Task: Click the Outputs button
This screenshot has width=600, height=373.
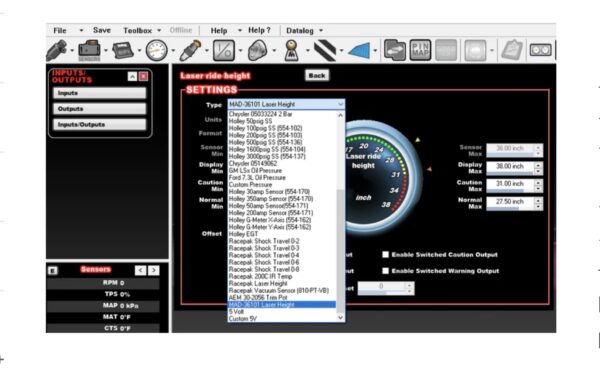Action: [99, 109]
